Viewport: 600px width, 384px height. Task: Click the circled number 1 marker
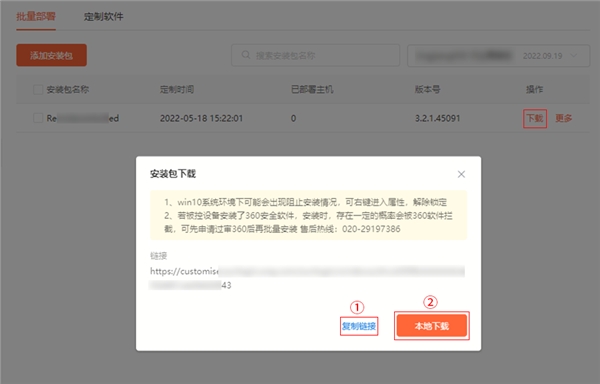[357, 307]
